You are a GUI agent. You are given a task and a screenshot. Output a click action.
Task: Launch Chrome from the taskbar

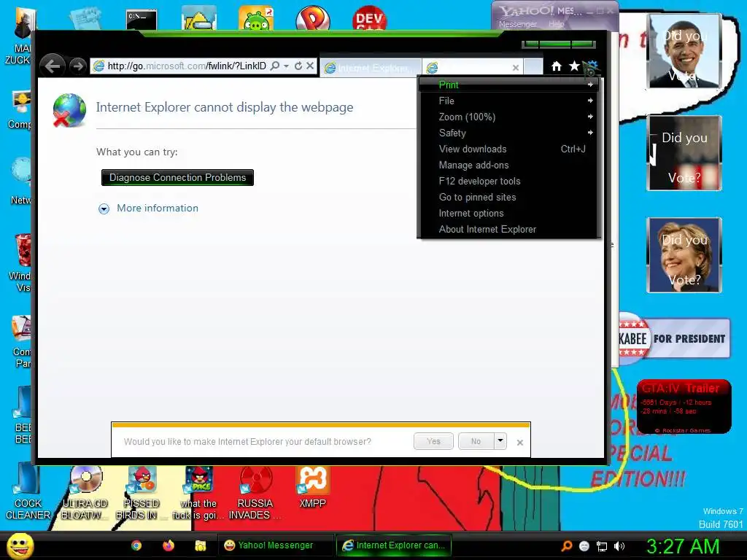[136, 545]
